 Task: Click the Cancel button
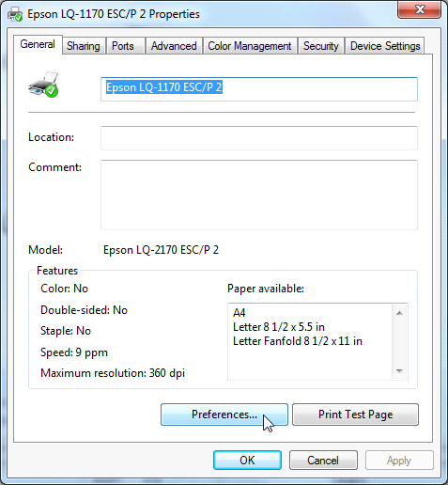(323, 460)
